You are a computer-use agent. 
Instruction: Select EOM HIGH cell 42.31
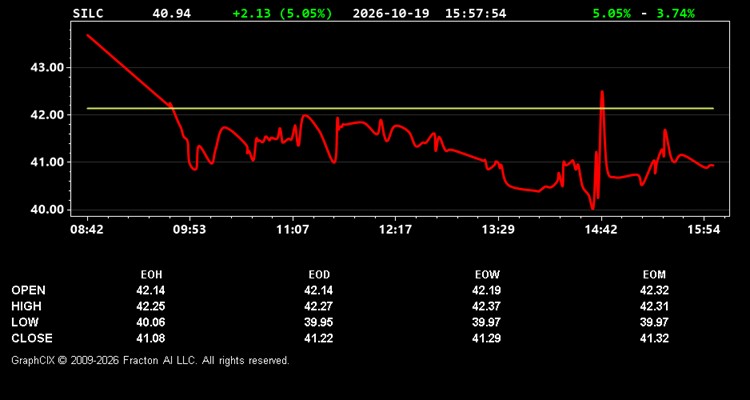(x=654, y=306)
